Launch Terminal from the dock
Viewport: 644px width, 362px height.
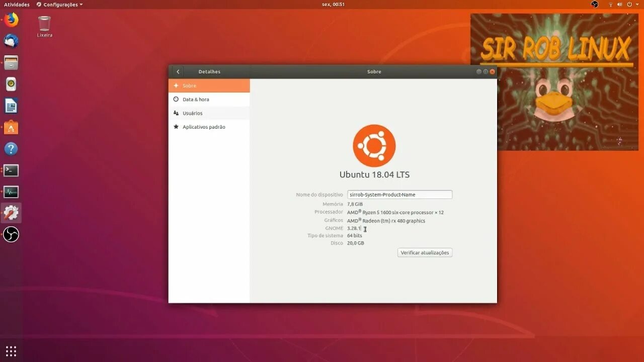tap(11, 170)
